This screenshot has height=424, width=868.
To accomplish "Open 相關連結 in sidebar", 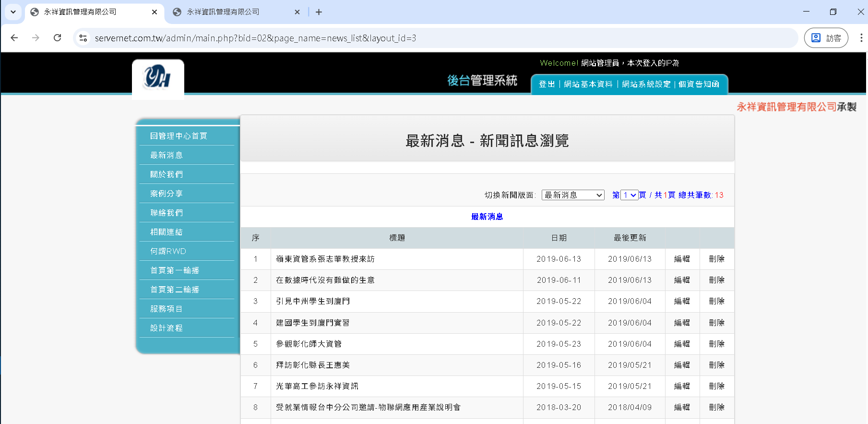I will click(x=166, y=232).
